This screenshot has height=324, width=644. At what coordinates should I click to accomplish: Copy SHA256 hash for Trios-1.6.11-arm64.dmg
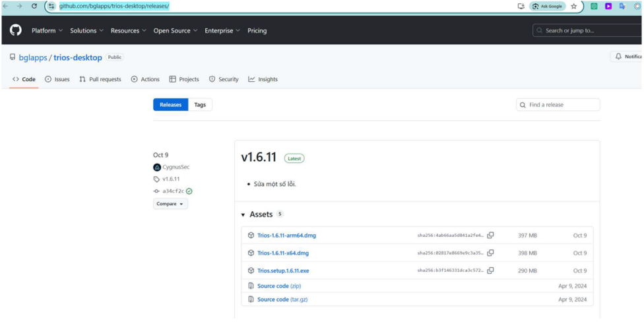click(490, 236)
